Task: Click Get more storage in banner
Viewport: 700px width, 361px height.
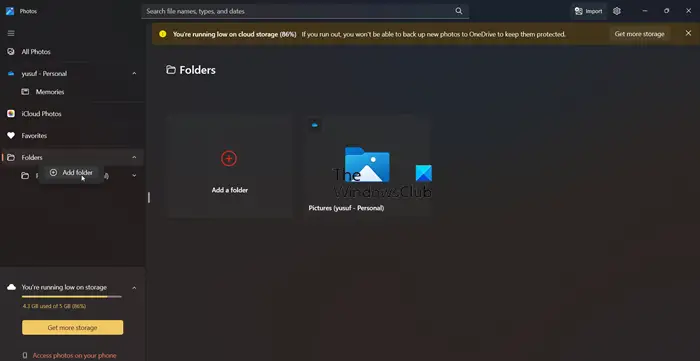Action: pyautogui.click(x=639, y=34)
